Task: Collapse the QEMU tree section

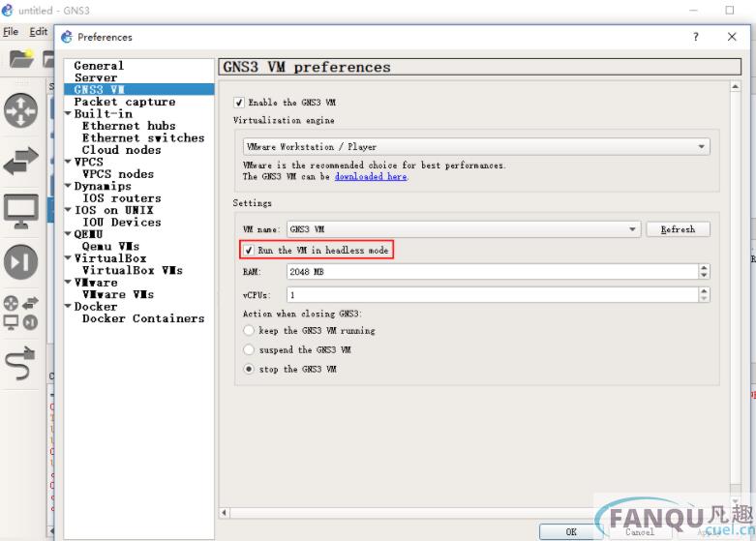Action: (x=68, y=234)
